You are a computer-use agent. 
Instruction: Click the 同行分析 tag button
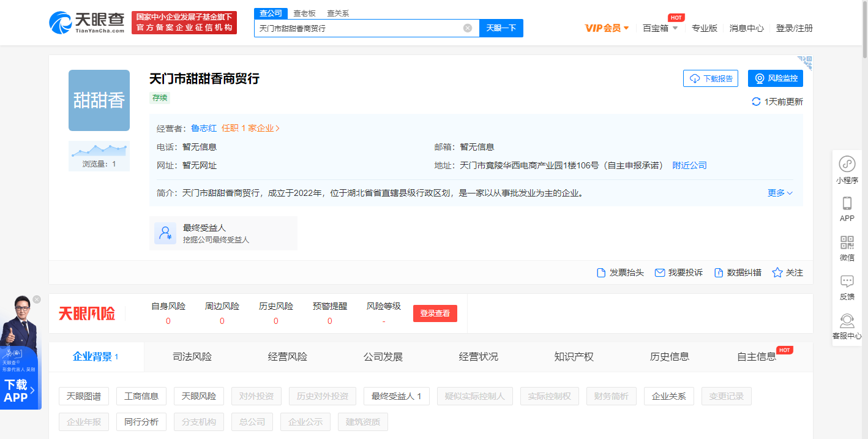(141, 422)
